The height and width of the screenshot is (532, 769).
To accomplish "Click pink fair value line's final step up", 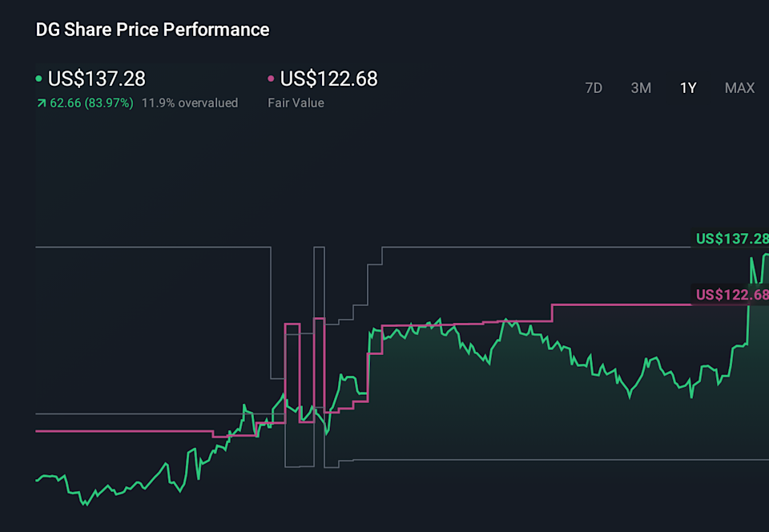I will (x=552, y=312).
